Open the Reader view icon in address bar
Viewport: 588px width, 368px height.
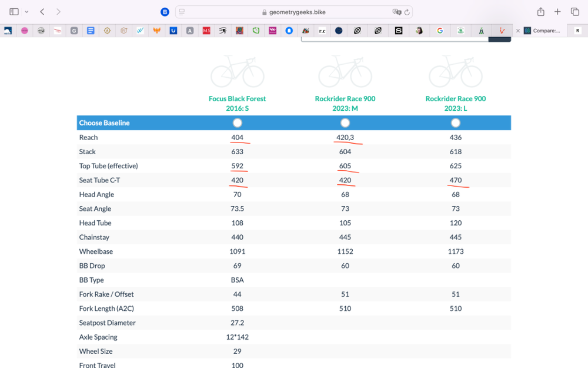(x=182, y=12)
